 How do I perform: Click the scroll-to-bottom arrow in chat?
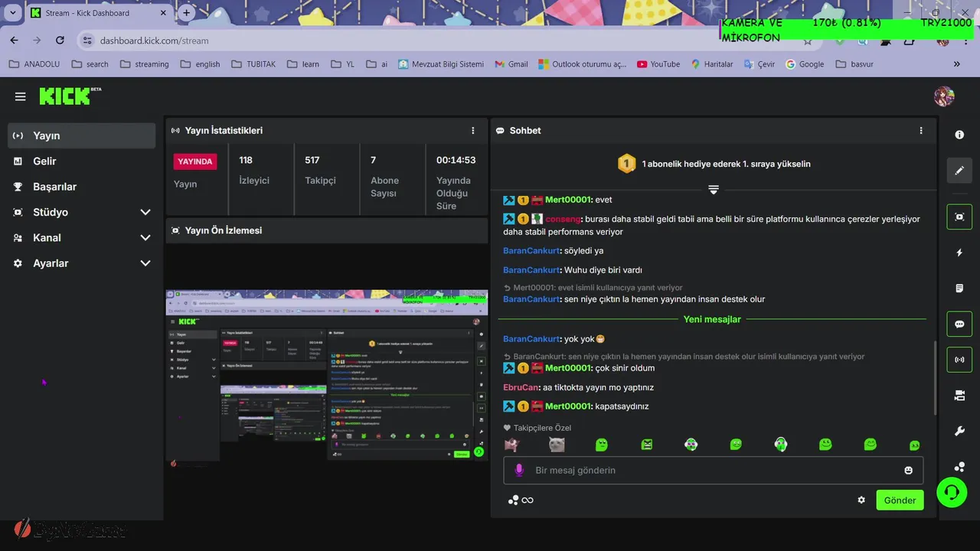[x=714, y=189]
